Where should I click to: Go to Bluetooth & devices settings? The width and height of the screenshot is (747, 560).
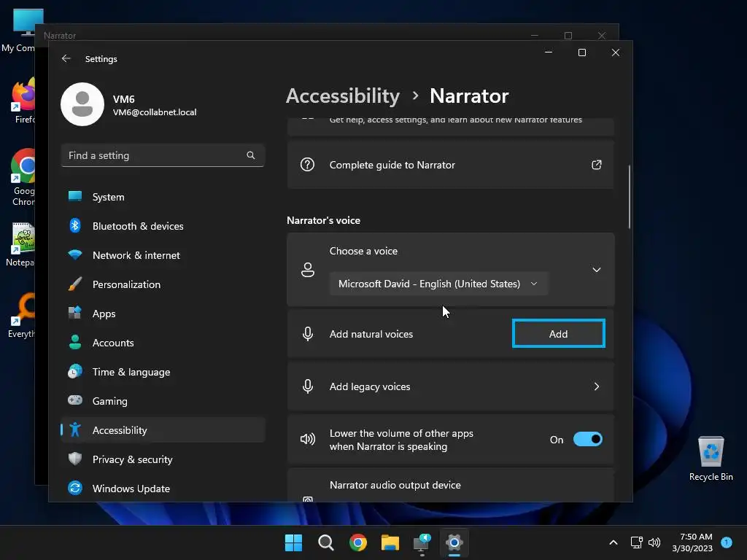pyautogui.click(x=163, y=226)
